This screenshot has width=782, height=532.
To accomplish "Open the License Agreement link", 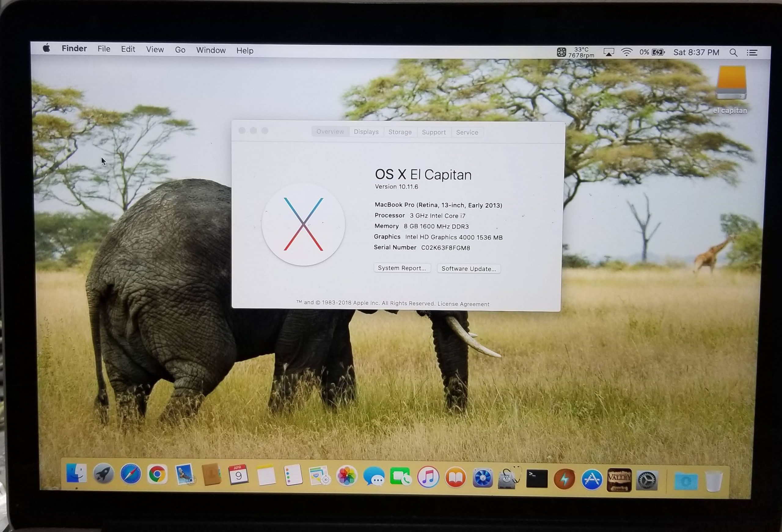I will click(463, 304).
